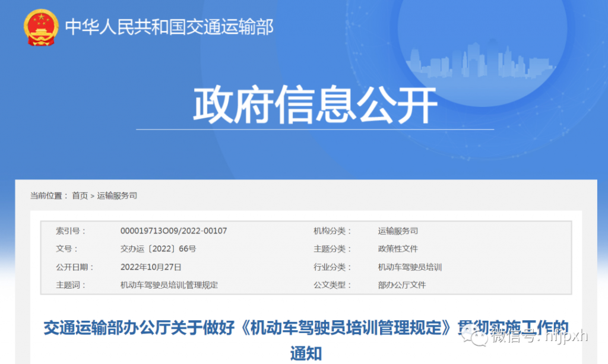The height and width of the screenshot is (364, 608).
Task: Click the article title about 机动车驾驶员培训管理规定
Action: pyautogui.click(x=306, y=340)
